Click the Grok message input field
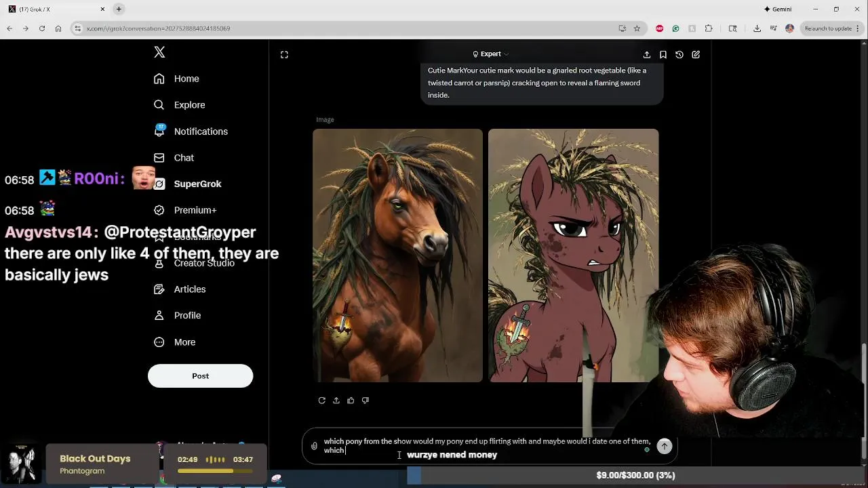This screenshot has width=868, height=488. pyautogui.click(x=487, y=446)
